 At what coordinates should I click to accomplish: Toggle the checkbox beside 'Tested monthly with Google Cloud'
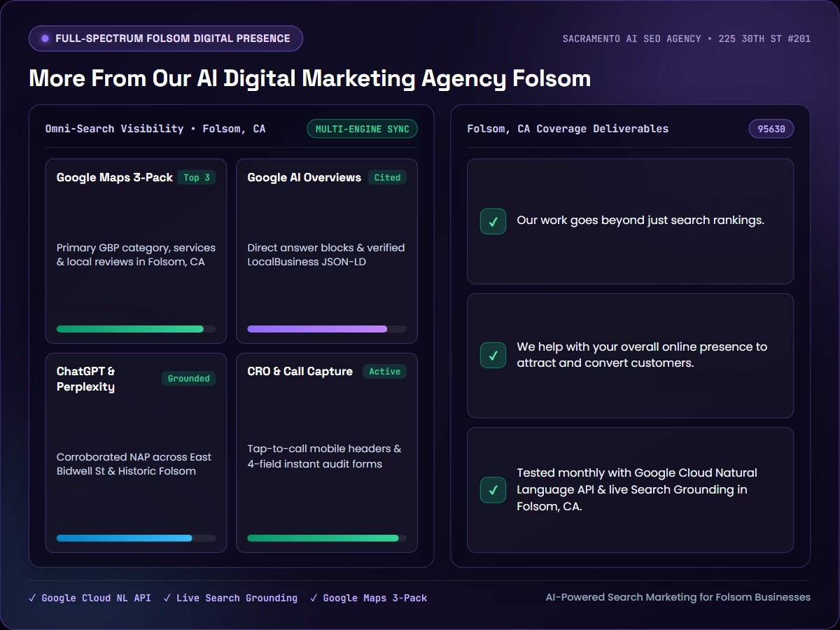pyautogui.click(x=493, y=489)
